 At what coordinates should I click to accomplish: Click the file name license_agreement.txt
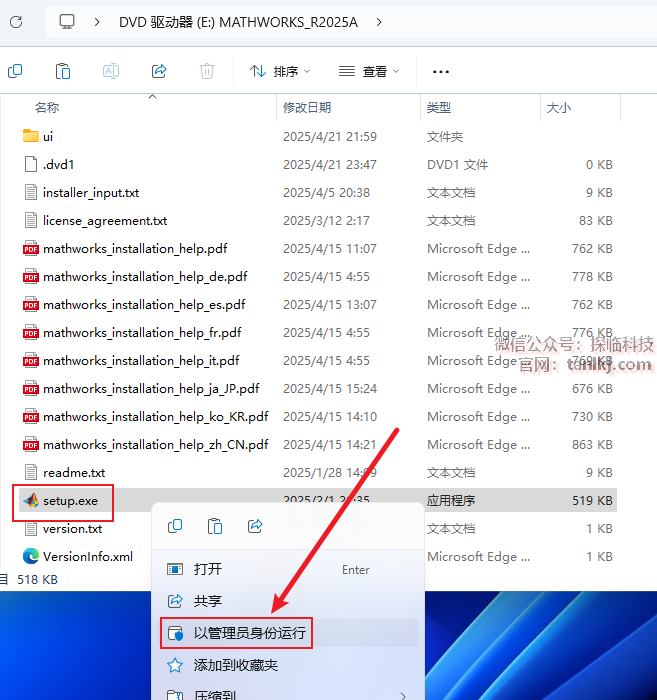105,221
